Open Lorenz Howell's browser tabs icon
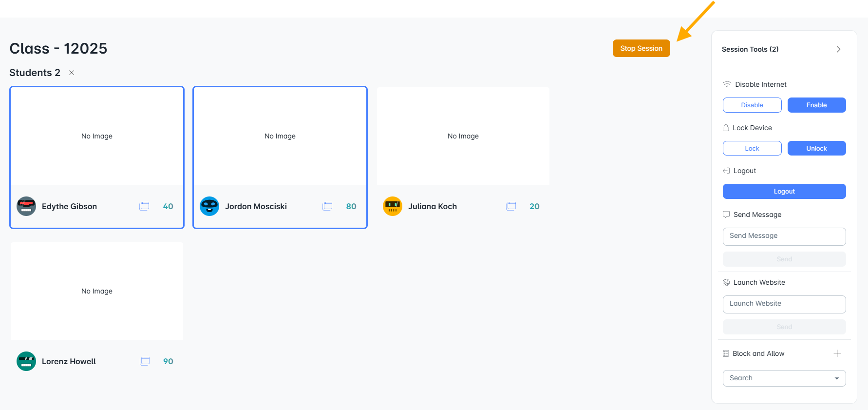This screenshot has height=410, width=868. pos(145,361)
